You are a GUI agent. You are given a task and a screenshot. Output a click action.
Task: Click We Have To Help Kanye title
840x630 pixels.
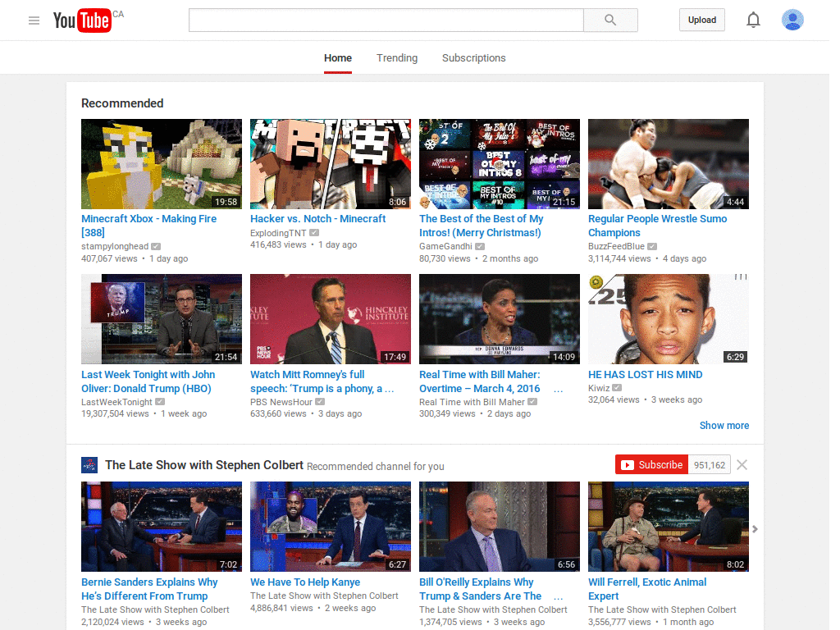coord(305,582)
